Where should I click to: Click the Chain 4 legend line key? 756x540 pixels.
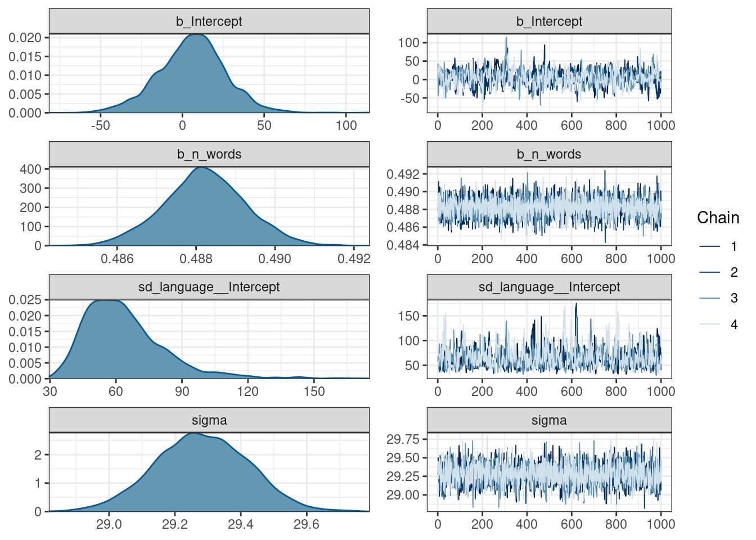(710, 324)
